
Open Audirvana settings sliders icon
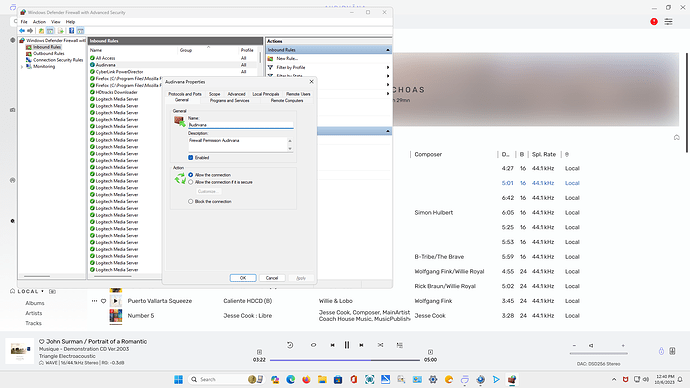pos(668,21)
